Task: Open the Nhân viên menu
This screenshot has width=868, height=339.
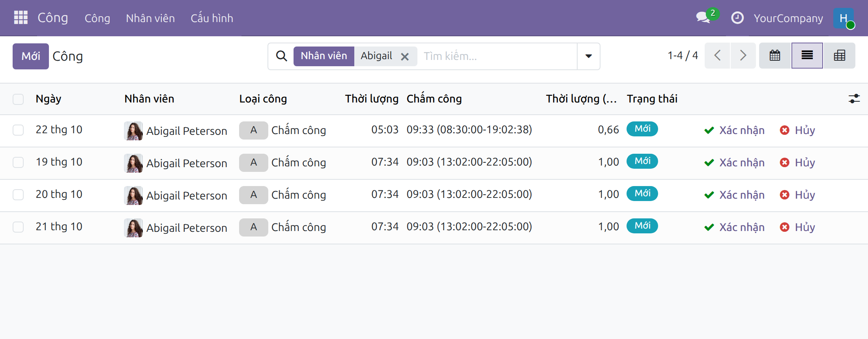Action: pos(150,18)
